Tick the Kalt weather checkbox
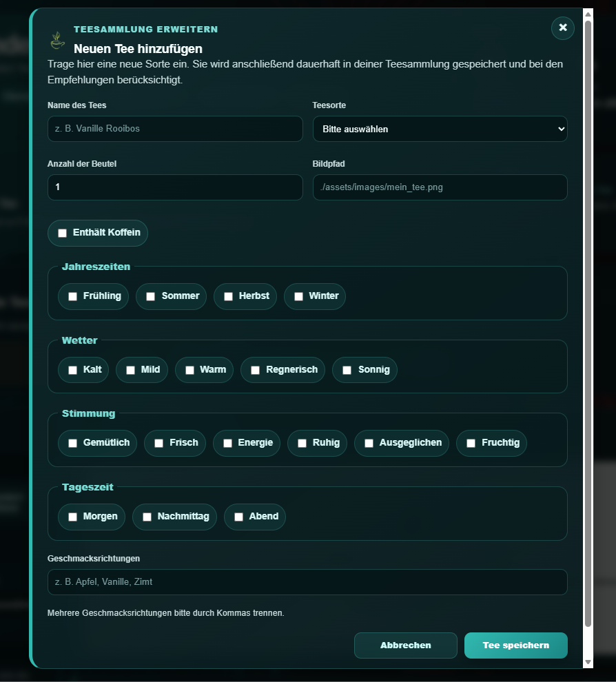 coord(72,370)
